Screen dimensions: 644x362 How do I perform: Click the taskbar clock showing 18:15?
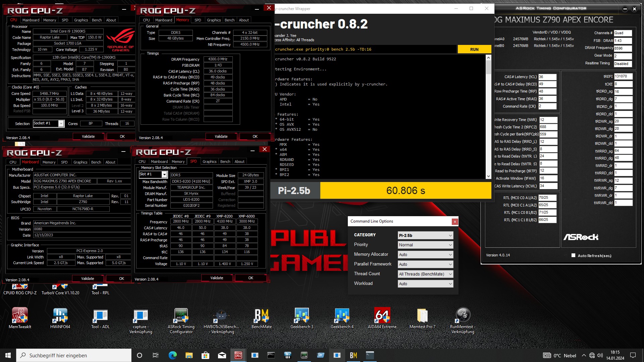point(615,355)
